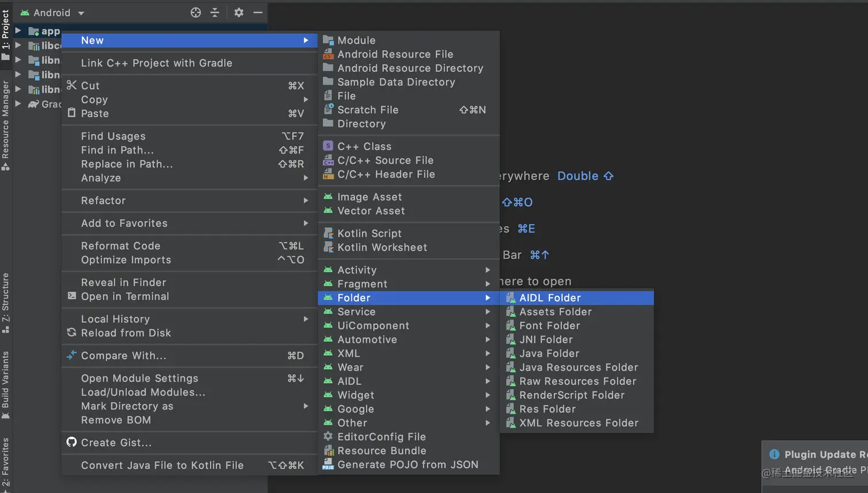Click Open in Terminal menu entry

(125, 296)
